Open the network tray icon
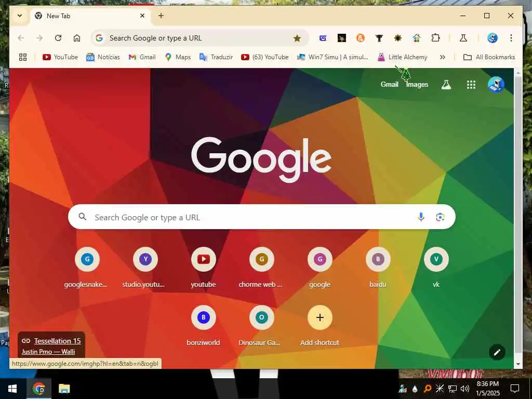532x399 pixels. tap(453, 389)
